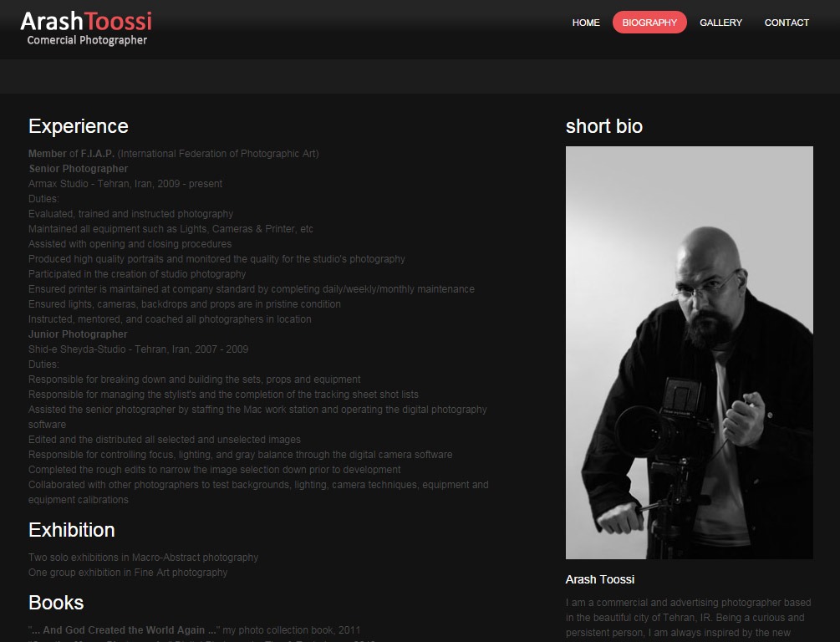Click the Books section heading
The height and width of the screenshot is (642, 840).
56,603
